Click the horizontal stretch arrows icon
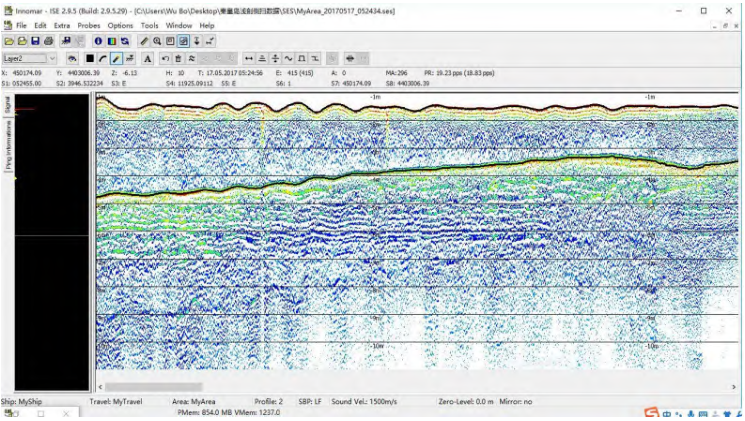This screenshot has height=421, width=745. click(249, 58)
